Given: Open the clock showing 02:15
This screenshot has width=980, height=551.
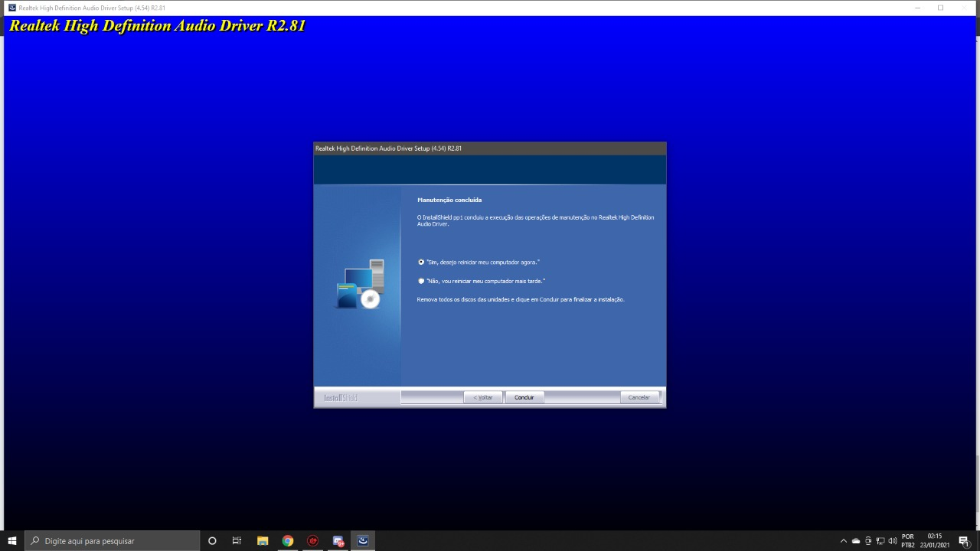Looking at the screenshot, I should (x=935, y=541).
